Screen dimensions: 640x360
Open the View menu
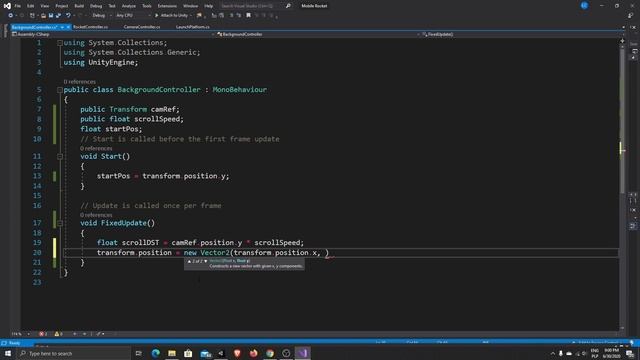pyautogui.click(x=45, y=6)
